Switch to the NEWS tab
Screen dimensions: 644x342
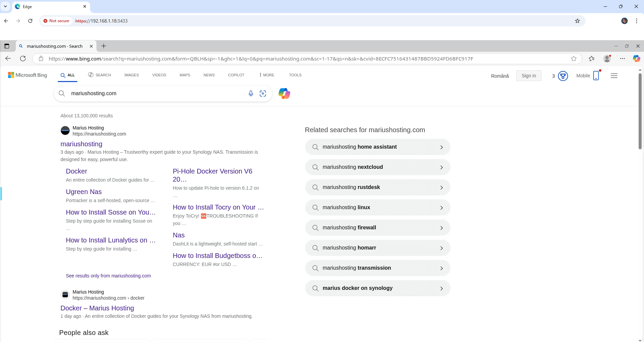pyautogui.click(x=209, y=75)
